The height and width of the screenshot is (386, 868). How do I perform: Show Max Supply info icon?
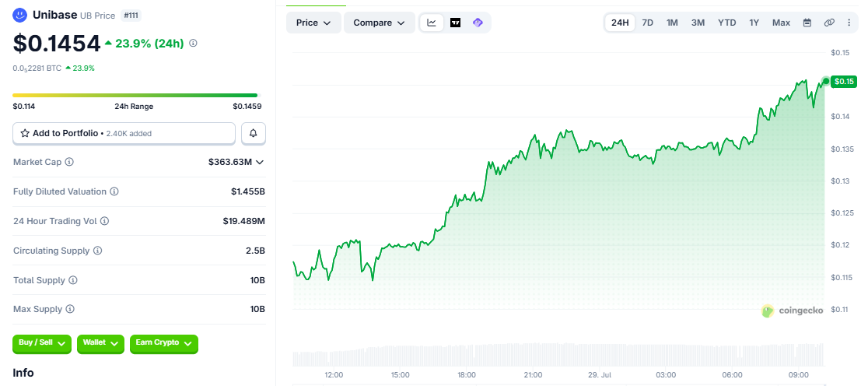pyautogui.click(x=70, y=309)
